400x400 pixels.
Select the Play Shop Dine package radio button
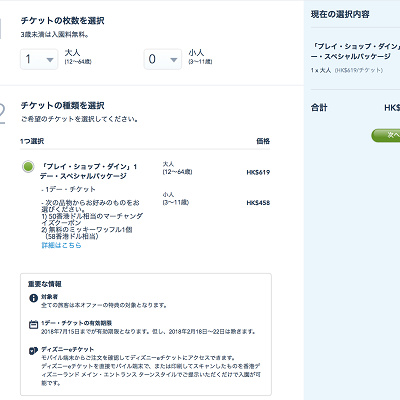pyautogui.click(x=28, y=166)
